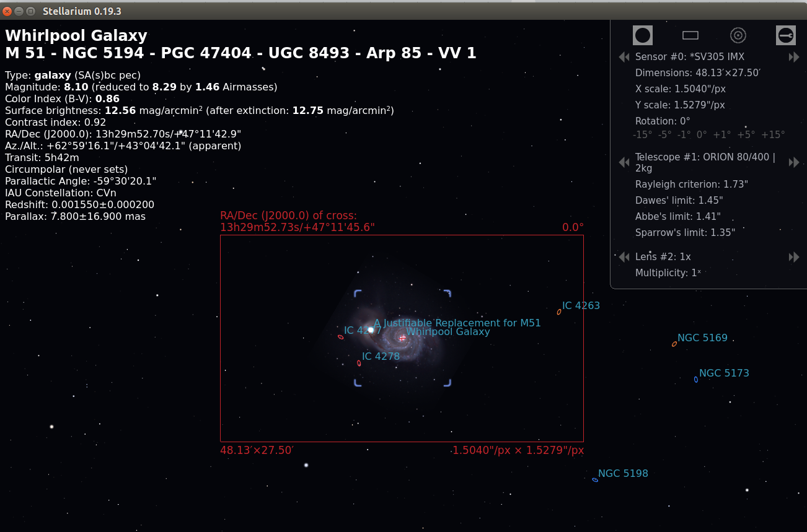Rotate sensor by -5°
Screen dimensions: 807x532
(x=664, y=134)
